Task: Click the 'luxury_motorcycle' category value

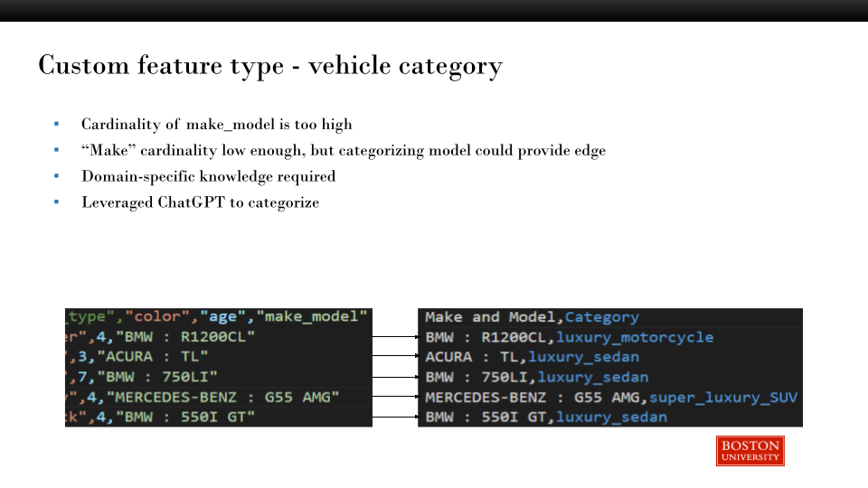Action: (x=635, y=337)
